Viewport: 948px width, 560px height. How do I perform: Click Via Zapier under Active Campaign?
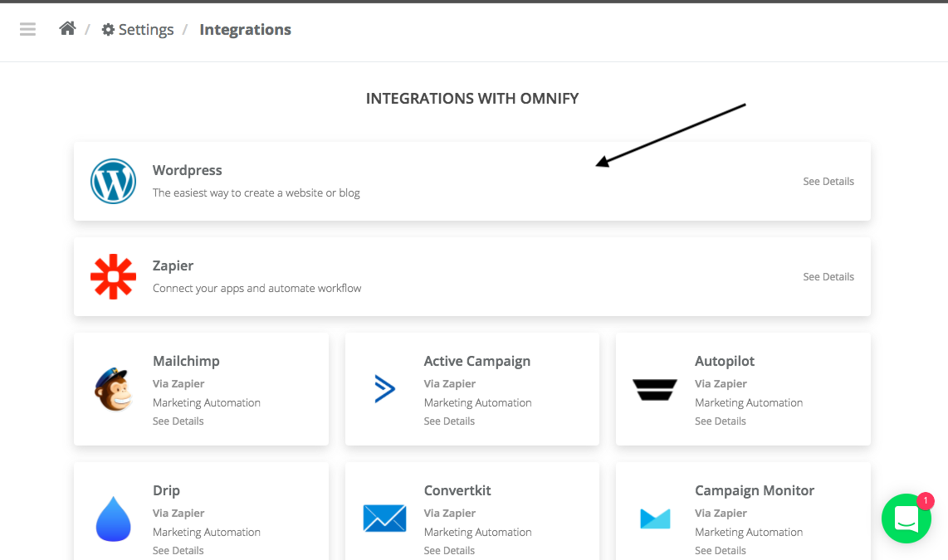[x=449, y=383]
